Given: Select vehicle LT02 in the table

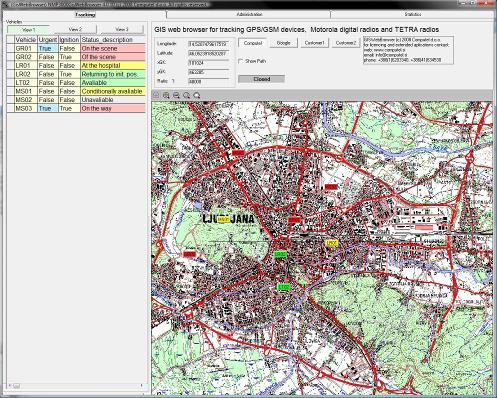Looking at the screenshot, I should pyautogui.click(x=26, y=83).
